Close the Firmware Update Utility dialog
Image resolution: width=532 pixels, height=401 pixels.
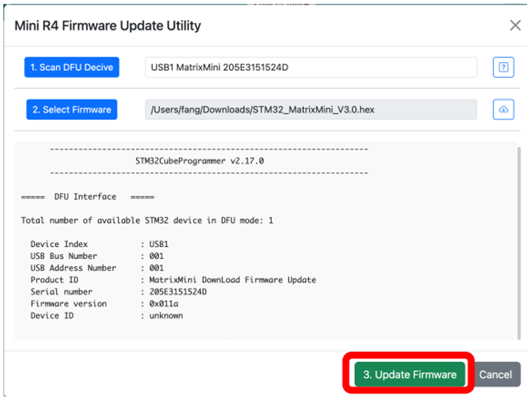(515, 25)
